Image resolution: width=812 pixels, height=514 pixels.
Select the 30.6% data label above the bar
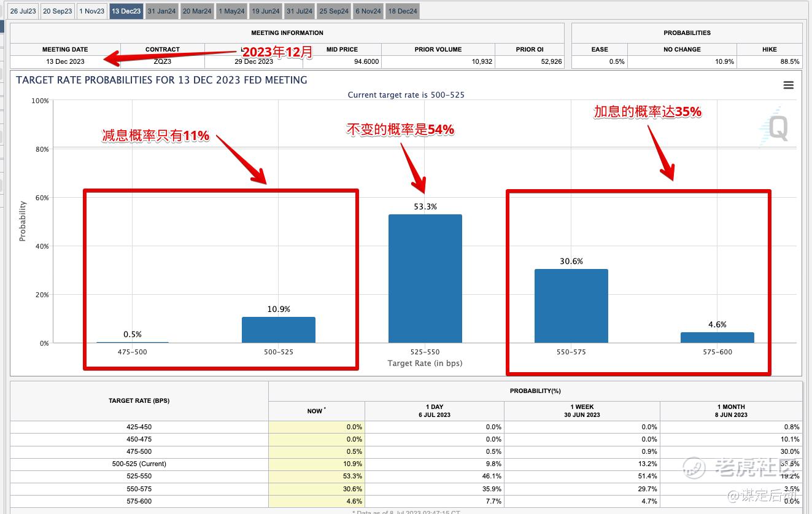point(571,262)
